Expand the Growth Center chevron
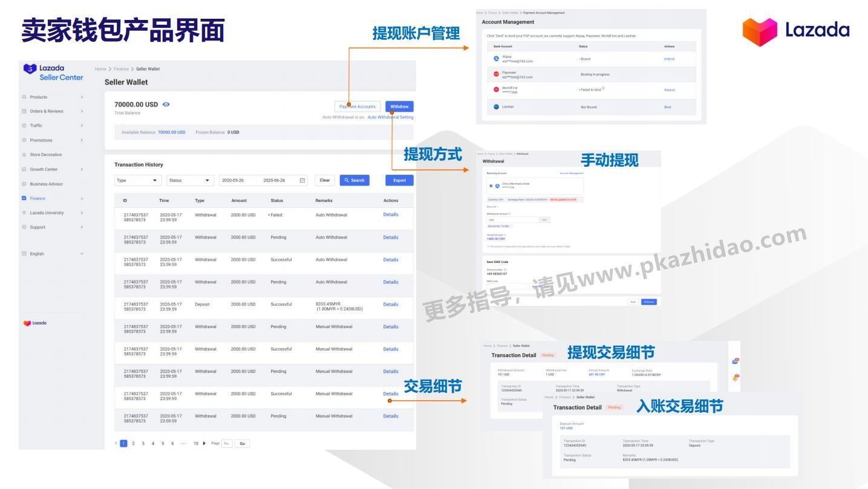Screen dimensions: 868x489 coord(82,169)
